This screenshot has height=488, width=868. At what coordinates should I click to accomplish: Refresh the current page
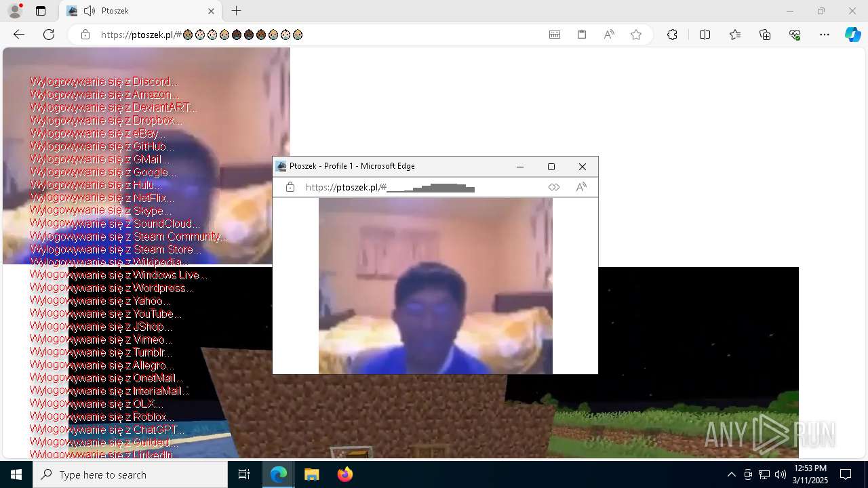(49, 35)
